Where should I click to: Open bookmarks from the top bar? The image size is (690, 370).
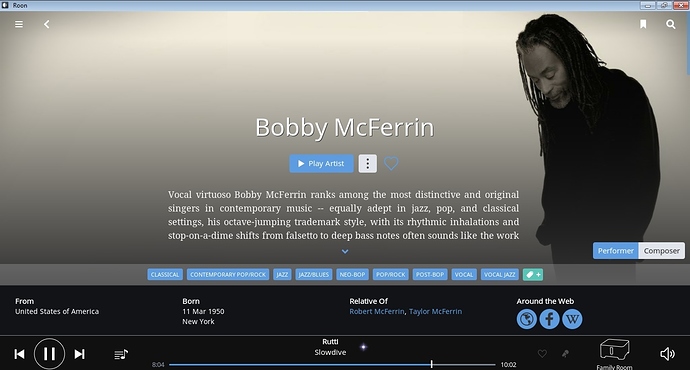643,24
